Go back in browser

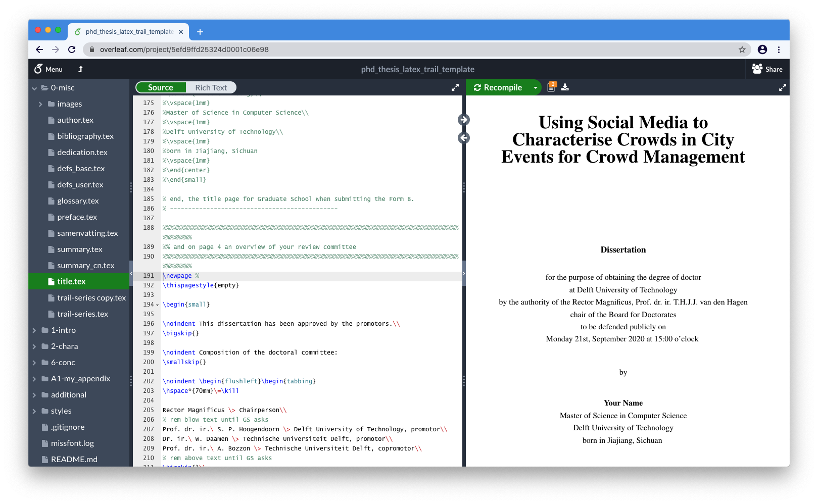tap(39, 49)
